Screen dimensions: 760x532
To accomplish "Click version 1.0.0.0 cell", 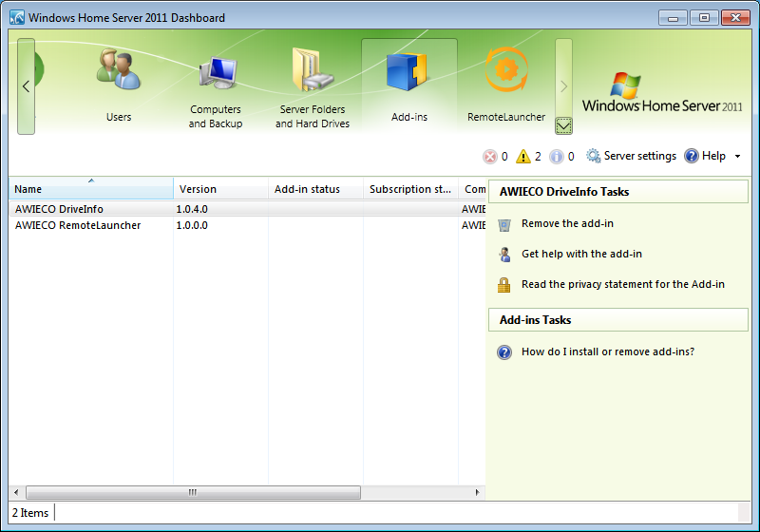I will pyautogui.click(x=192, y=225).
